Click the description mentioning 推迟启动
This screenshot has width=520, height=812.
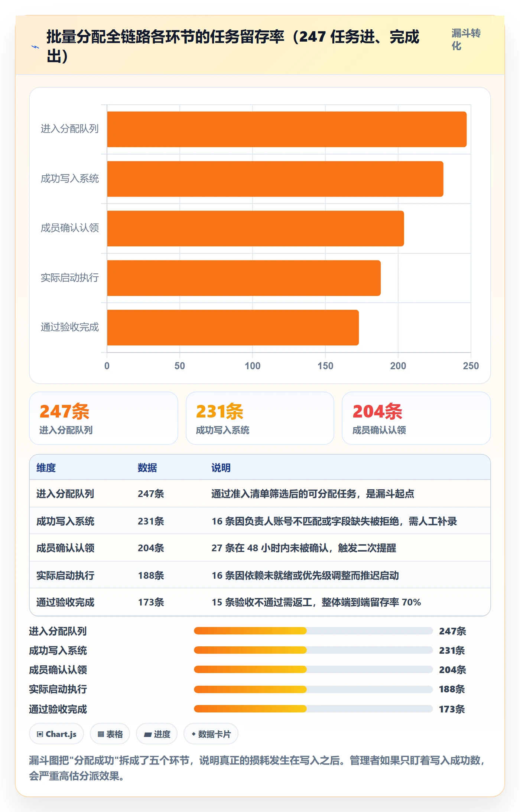(305, 575)
